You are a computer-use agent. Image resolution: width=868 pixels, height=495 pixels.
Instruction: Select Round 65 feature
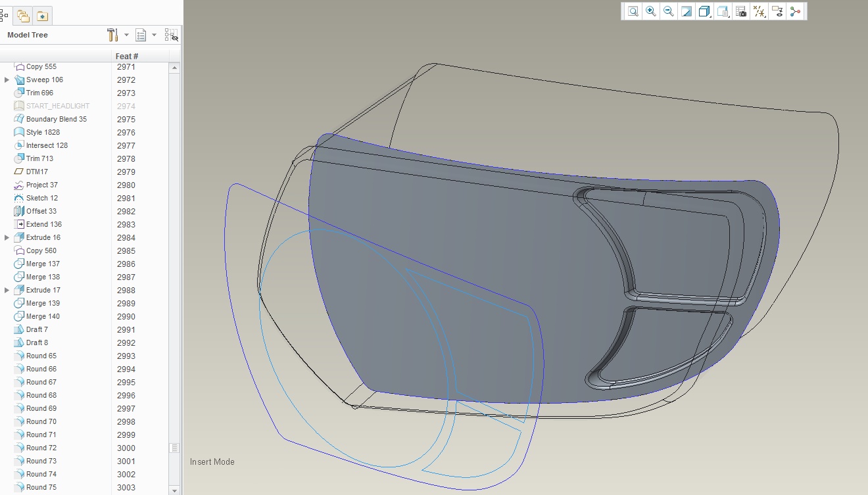pos(41,356)
